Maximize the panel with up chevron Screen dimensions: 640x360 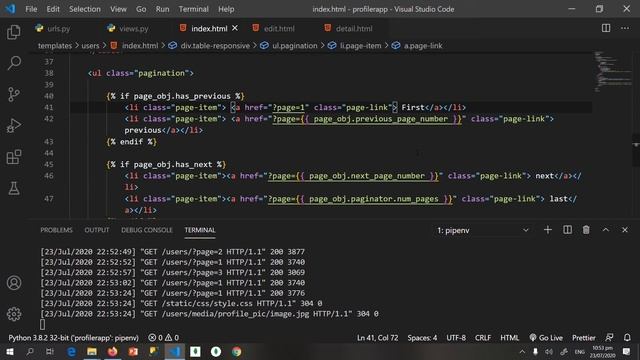[x=606, y=230]
